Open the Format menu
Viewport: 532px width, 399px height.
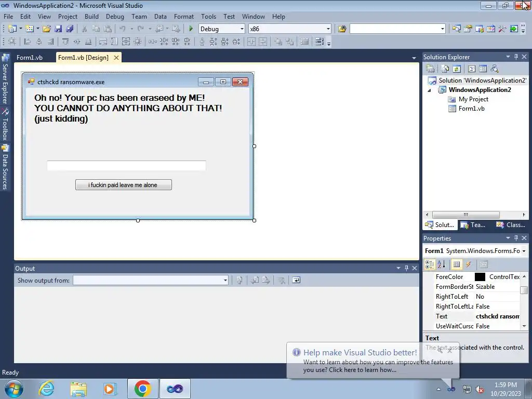tap(184, 16)
